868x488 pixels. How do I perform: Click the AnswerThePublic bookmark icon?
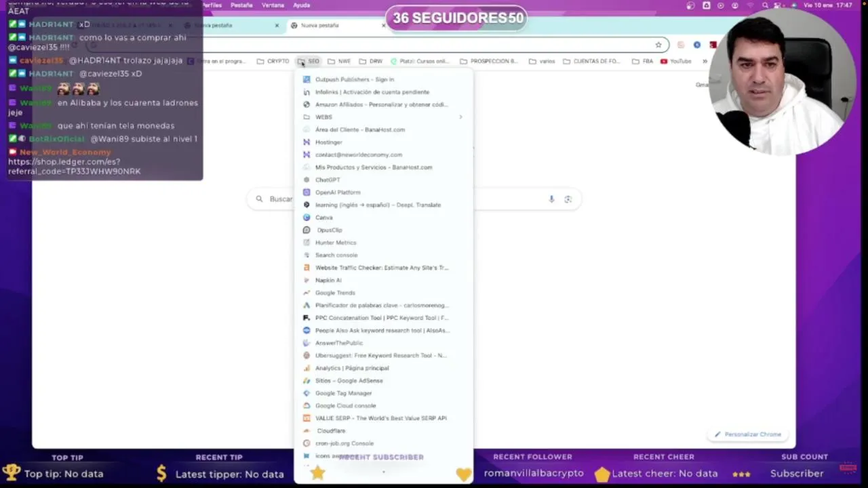click(x=307, y=343)
